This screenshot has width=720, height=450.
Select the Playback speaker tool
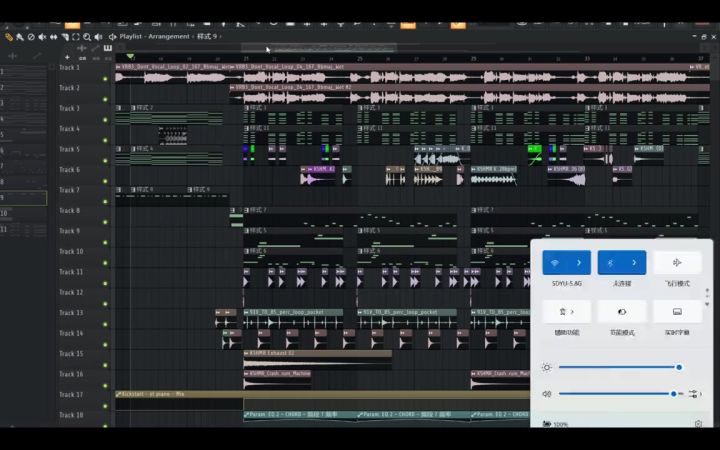98,37
